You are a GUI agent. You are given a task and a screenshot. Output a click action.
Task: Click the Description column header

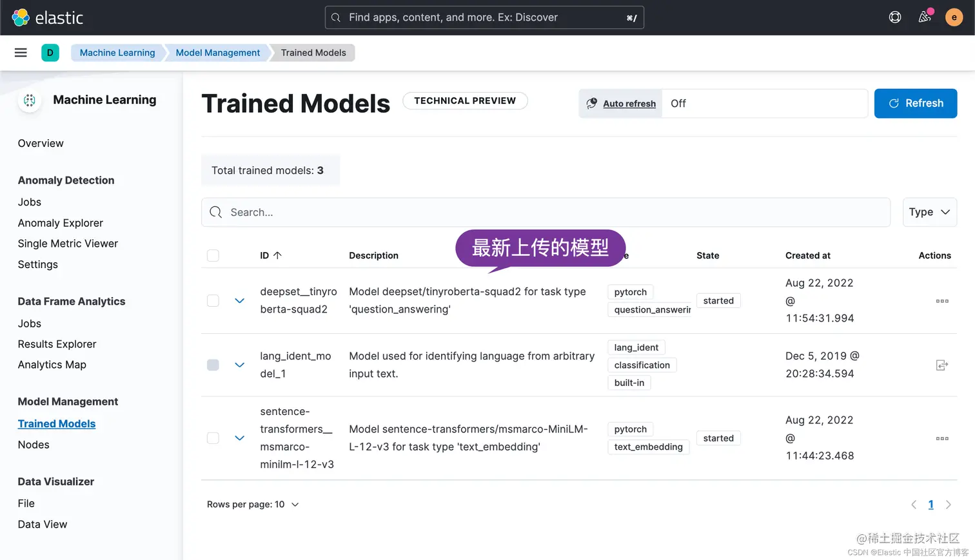(x=373, y=255)
